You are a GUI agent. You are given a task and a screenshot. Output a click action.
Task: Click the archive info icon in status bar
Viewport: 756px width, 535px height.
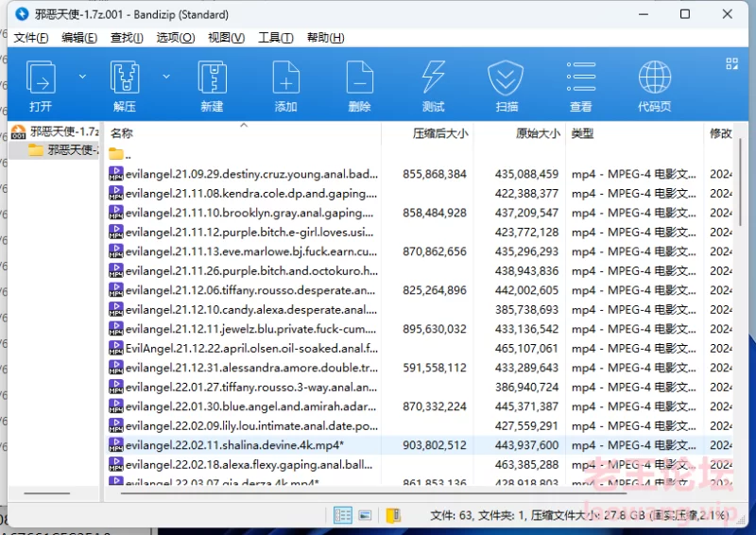coord(393,515)
